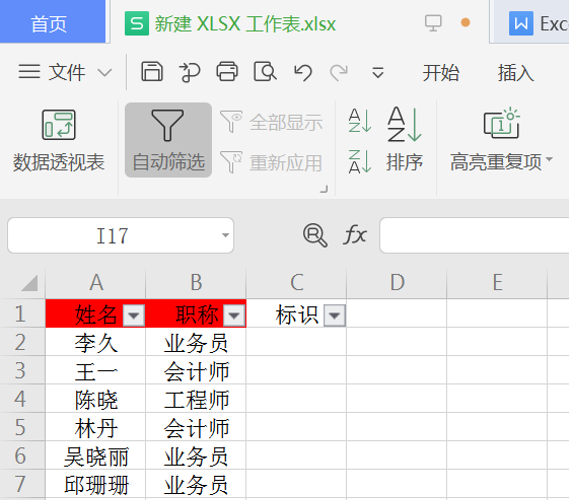The height and width of the screenshot is (500, 569).
Task: Click 业务员 cell in row 7
Action: point(196,484)
